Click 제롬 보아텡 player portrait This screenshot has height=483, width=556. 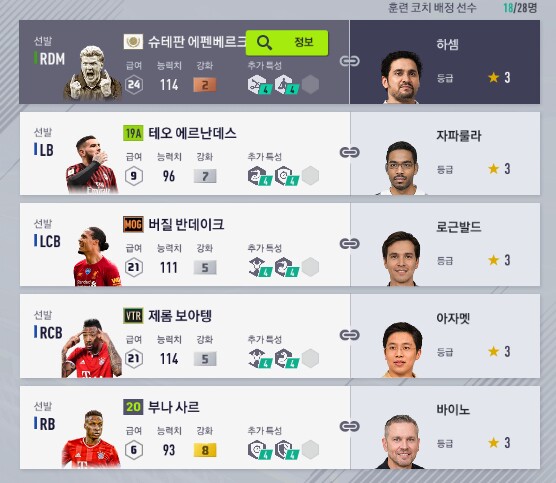tap(92, 348)
